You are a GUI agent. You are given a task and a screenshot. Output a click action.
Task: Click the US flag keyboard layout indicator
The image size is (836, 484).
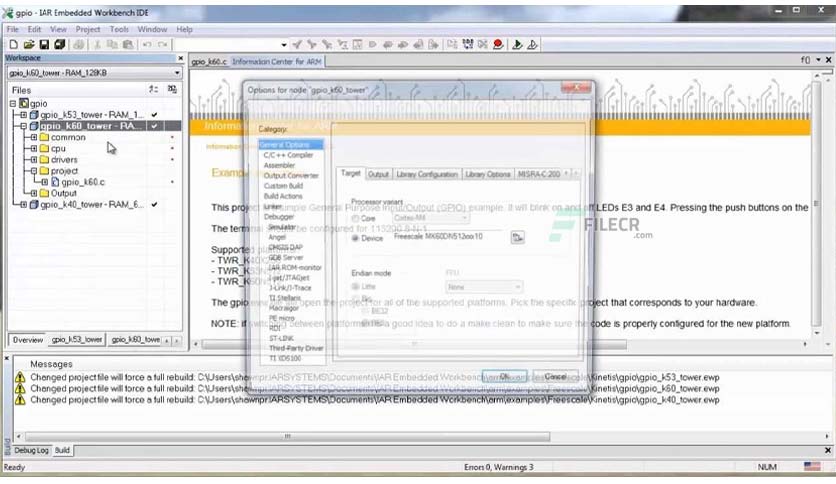point(812,467)
